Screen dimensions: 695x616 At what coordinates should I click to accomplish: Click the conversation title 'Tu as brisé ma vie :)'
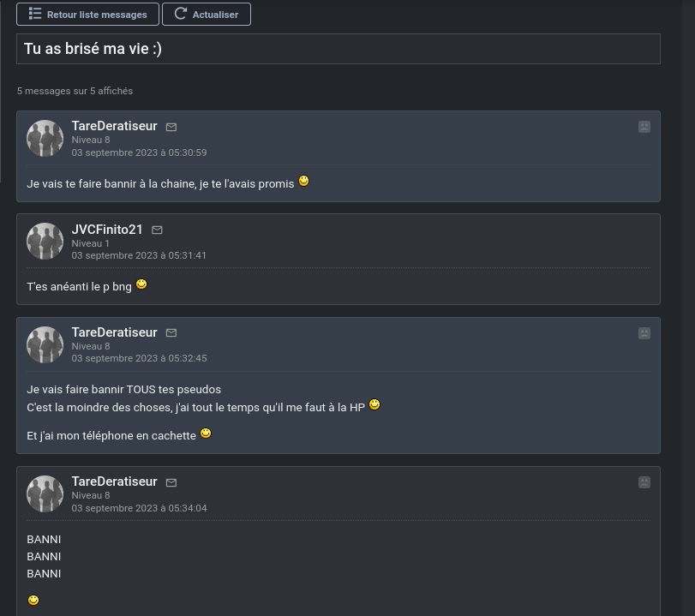pos(93,49)
